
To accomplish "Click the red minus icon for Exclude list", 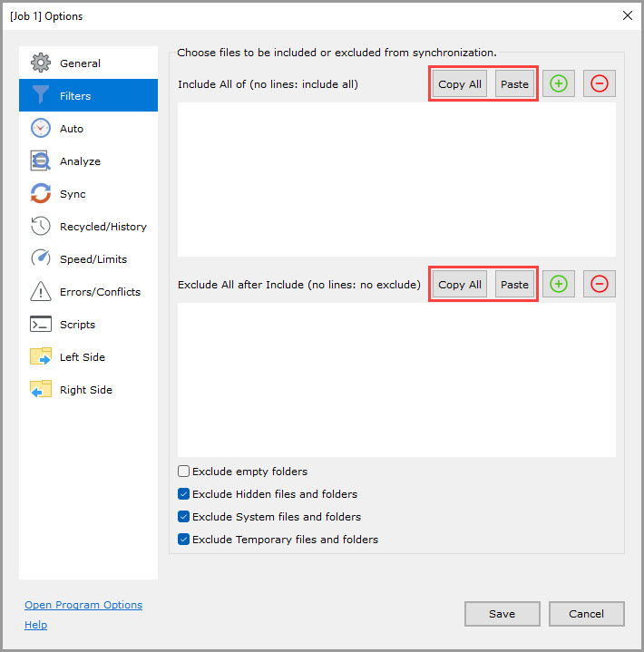I will click(x=599, y=285).
